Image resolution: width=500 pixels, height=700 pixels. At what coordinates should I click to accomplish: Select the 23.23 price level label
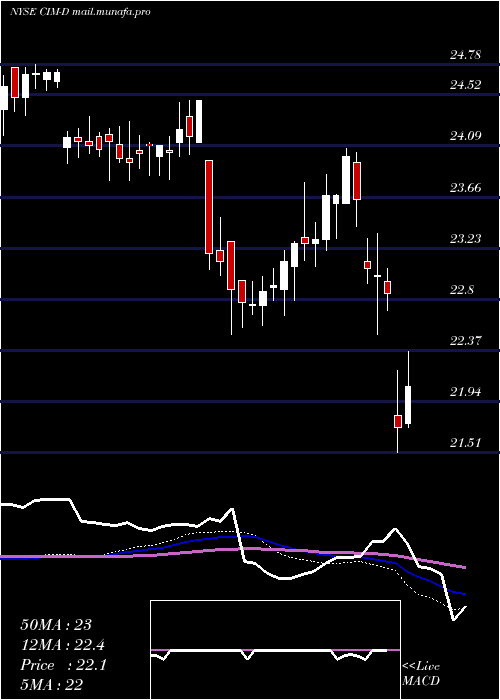pos(466,238)
